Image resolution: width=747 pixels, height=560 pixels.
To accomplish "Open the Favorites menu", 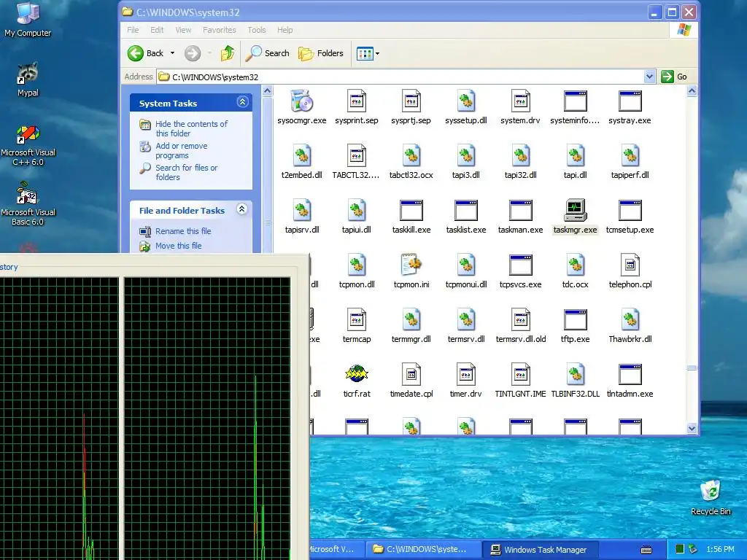I will click(219, 30).
